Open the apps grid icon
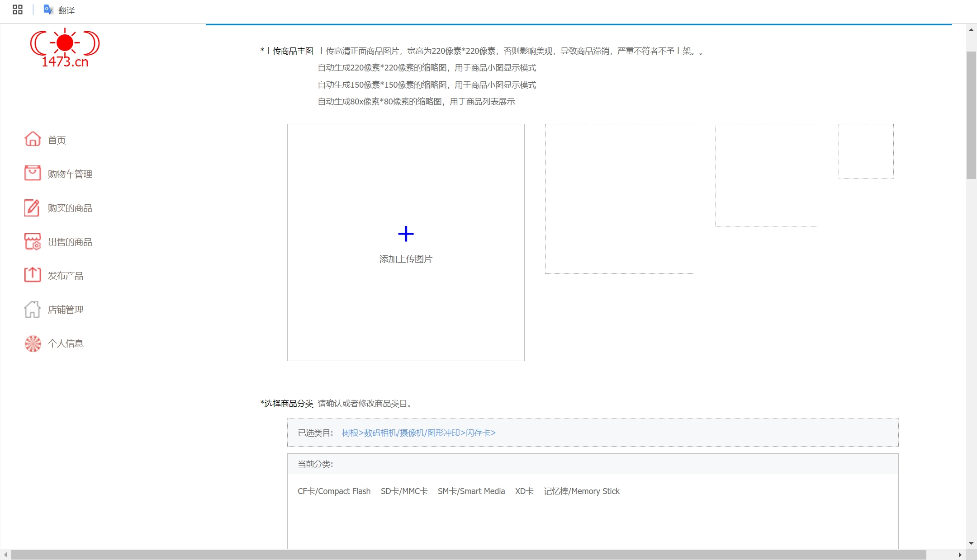 (18, 9)
